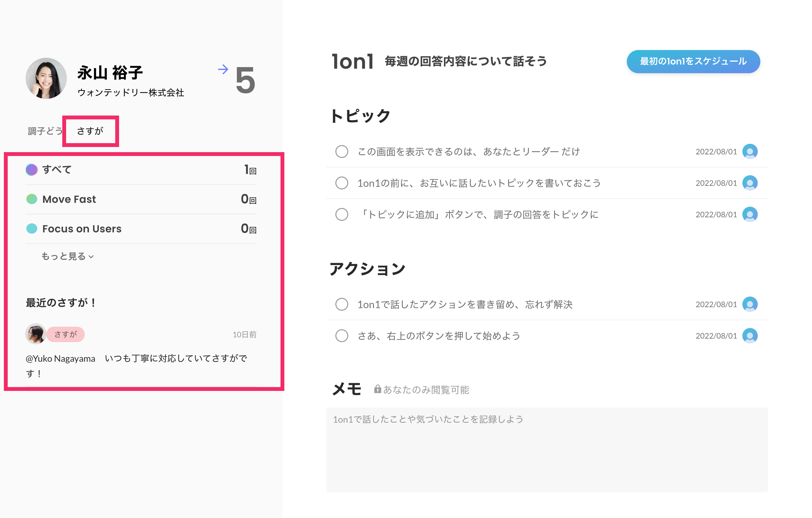This screenshot has height=518, width=812.
Task: Check off topic 「トピックに追加」ボタンで
Action: pos(341,214)
